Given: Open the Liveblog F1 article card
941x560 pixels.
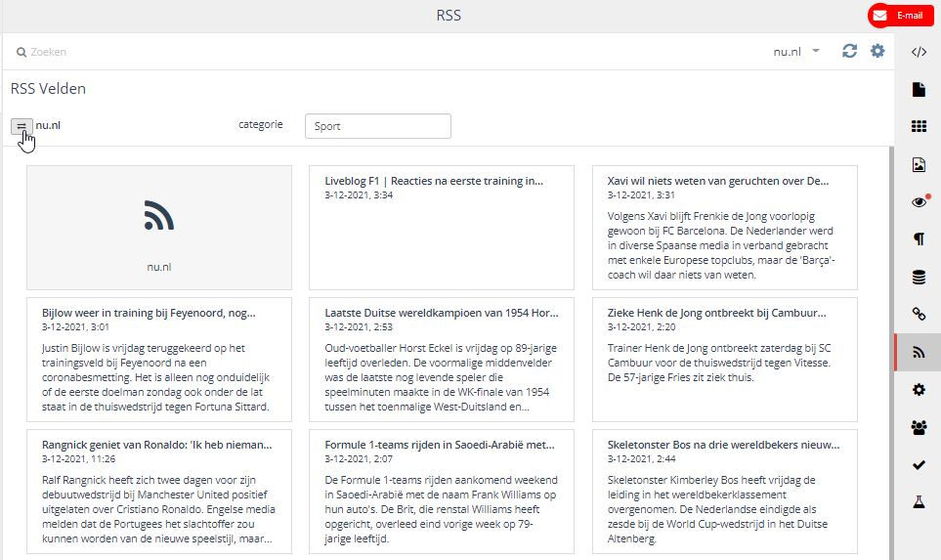Looking at the screenshot, I should [x=441, y=227].
